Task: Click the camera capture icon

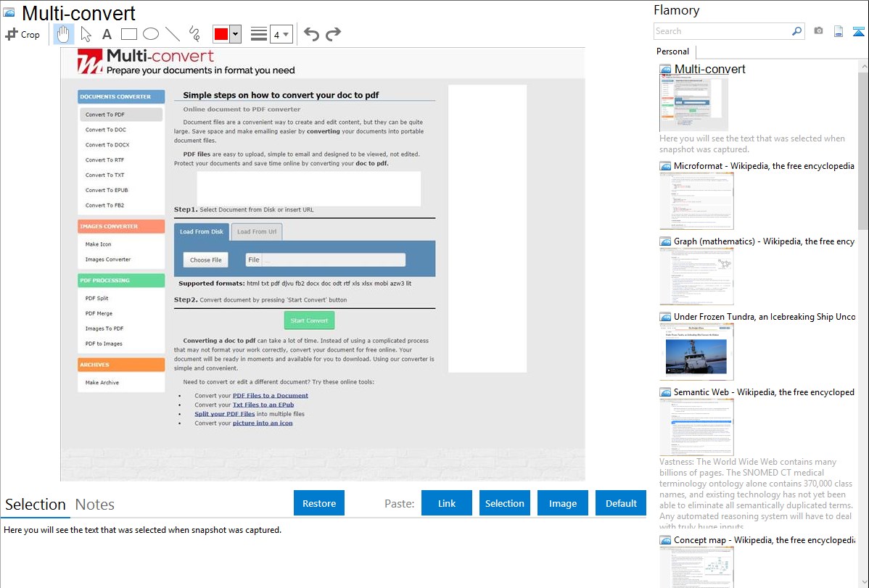Action: pyautogui.click(x=818, y=31)
